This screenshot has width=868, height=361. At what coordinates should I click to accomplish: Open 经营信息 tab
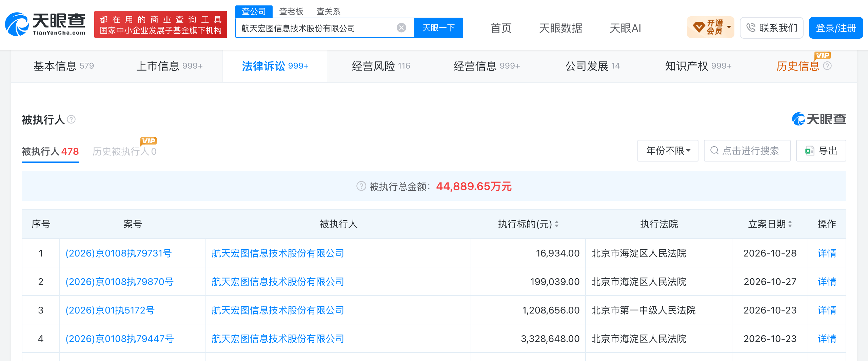point(487,66)
